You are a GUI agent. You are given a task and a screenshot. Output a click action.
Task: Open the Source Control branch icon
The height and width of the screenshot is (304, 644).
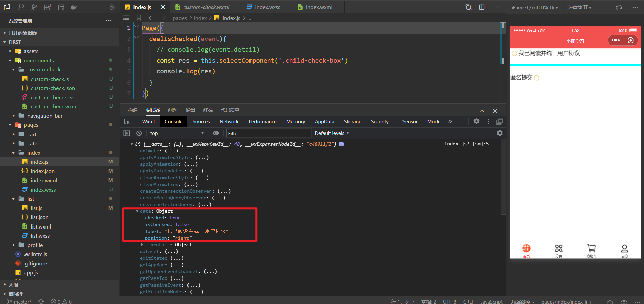pos(34,7)
